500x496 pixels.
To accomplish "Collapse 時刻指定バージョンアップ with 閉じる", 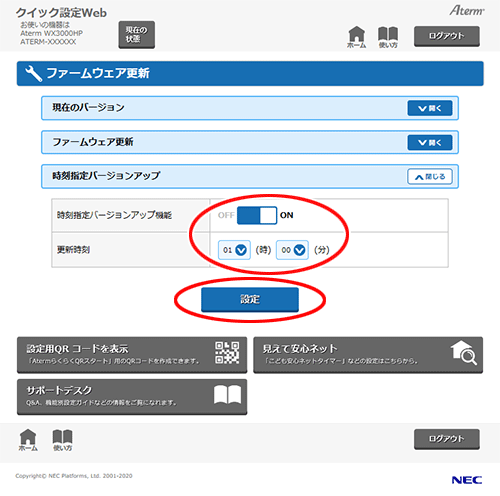I will [x=430, y=176].
